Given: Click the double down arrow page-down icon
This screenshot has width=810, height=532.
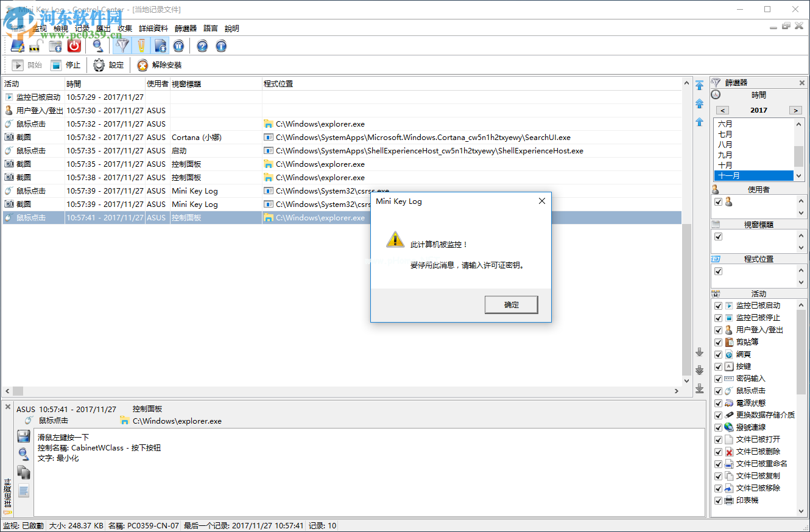Looking at the screenshot, I should point(700,369).
